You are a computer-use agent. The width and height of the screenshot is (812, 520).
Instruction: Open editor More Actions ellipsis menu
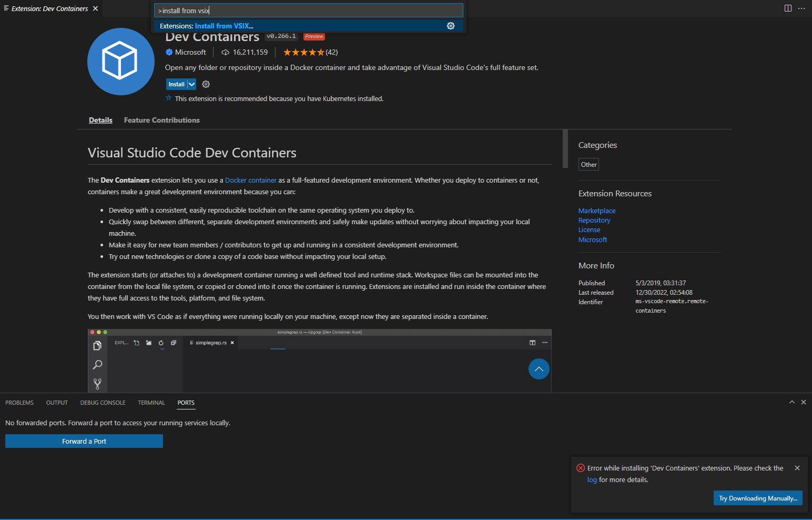(801, 8)
